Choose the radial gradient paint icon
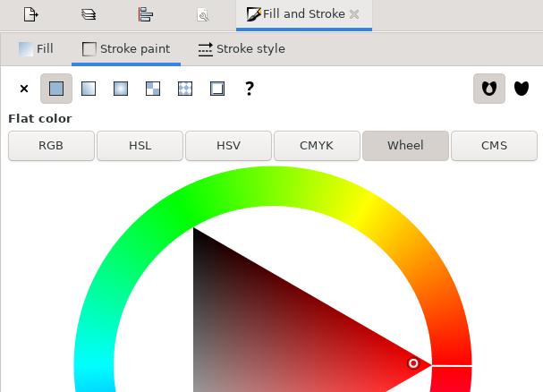 point(121,89)
